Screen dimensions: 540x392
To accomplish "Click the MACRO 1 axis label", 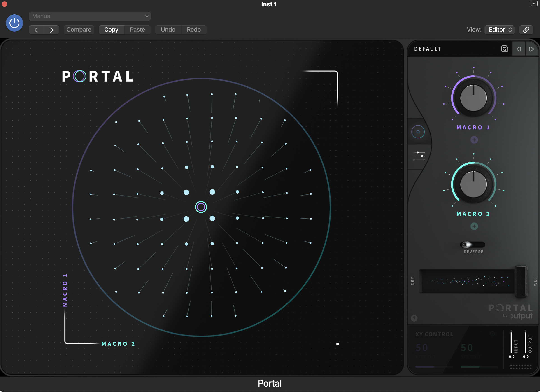I will (x=65, y=290).
